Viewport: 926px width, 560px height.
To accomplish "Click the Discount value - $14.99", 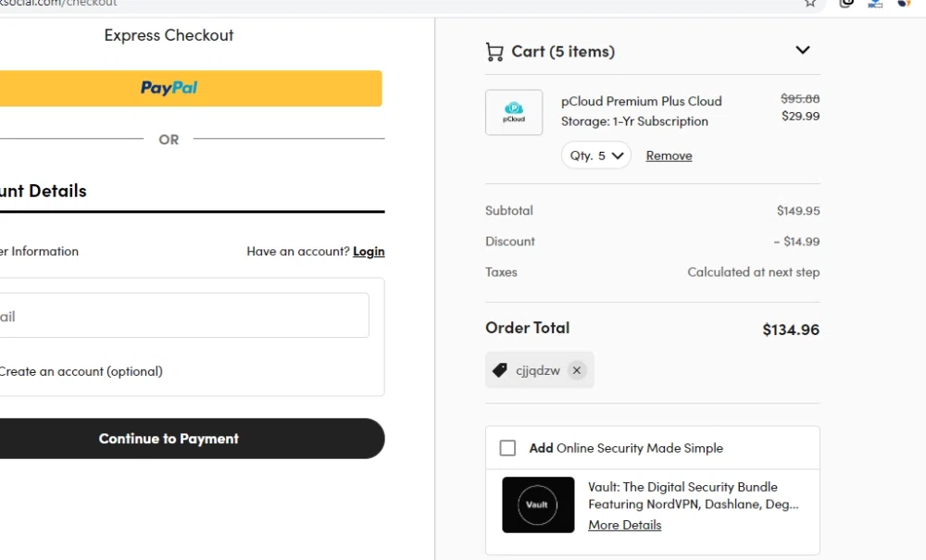I will click(796, 242).
